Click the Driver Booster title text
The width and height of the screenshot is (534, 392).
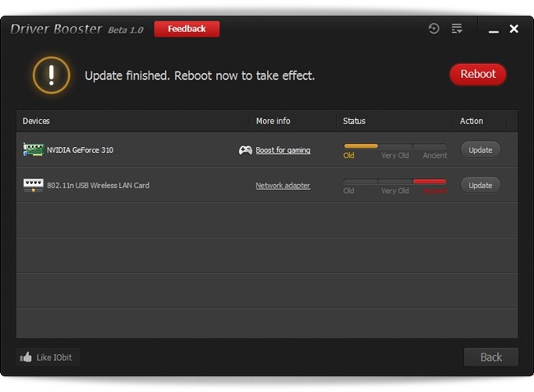coord(56,29)
